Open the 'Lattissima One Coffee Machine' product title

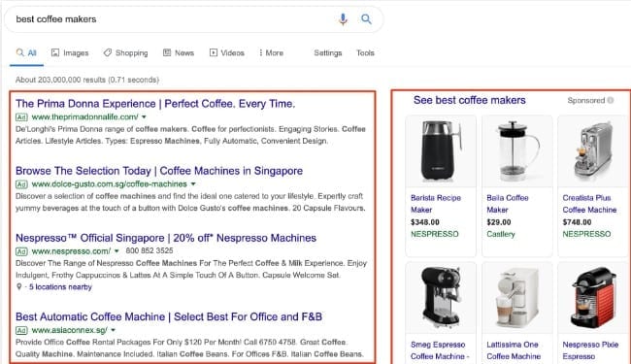pyautogui.click(x=514, y=350)
